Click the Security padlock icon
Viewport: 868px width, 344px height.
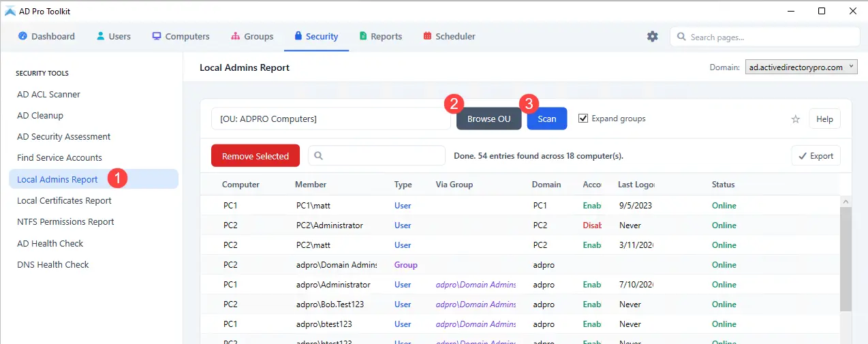tap(298, 36)
